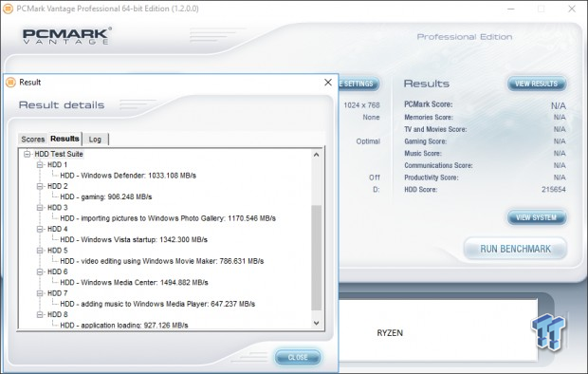Minimize the PCMark Vantage window

tap(511, 9)
